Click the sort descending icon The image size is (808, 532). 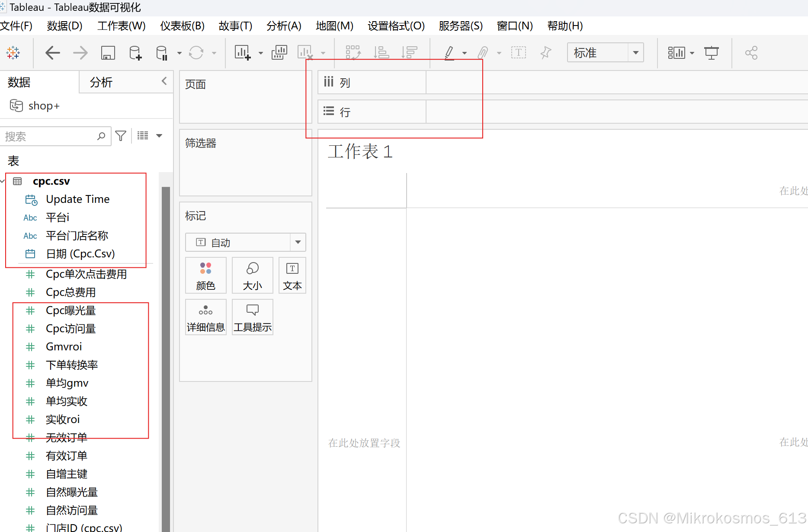(409, 53)
